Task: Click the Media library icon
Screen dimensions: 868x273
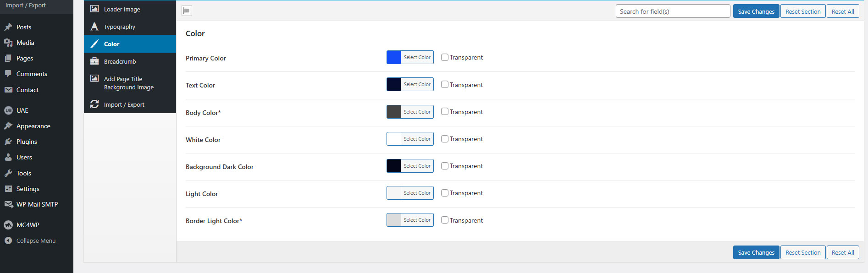Action: pyautogui.click(x=8, y=43)
